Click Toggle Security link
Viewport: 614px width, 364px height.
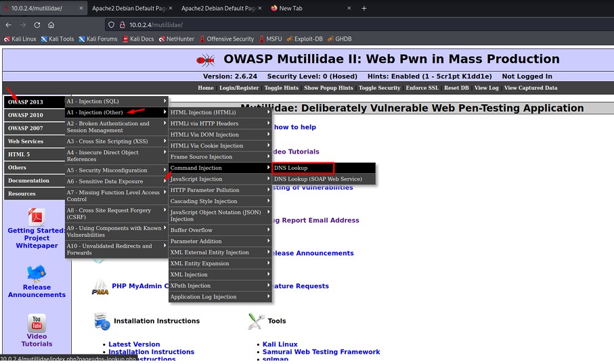(x=380, y=88)
